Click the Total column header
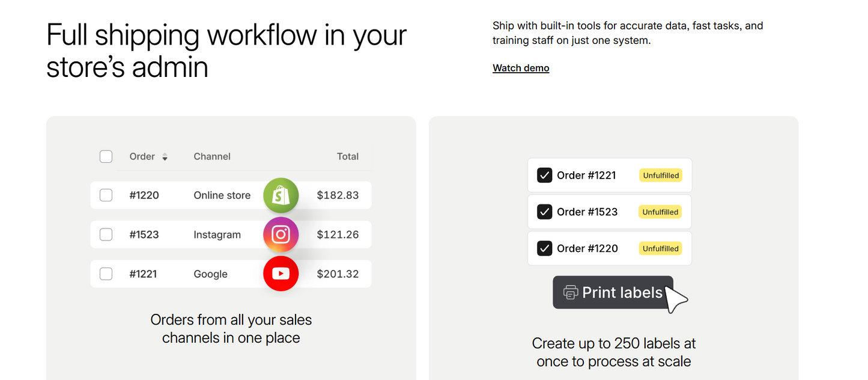 coord(347,156)
